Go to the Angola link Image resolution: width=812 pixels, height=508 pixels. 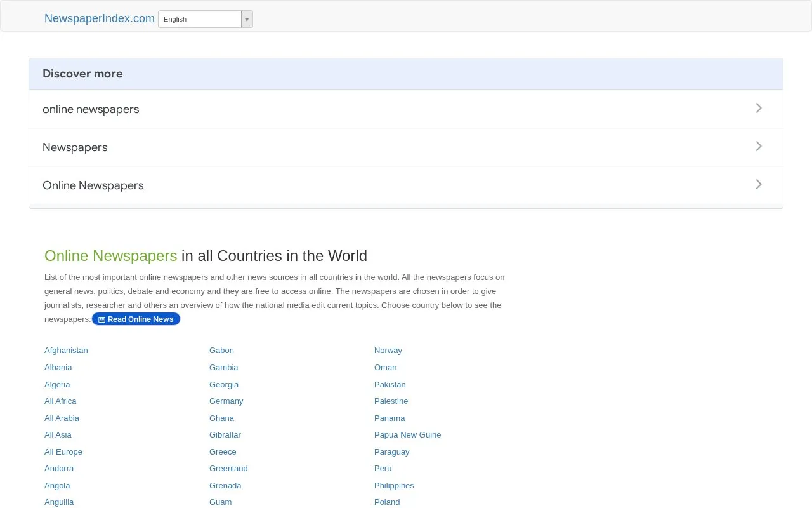click(x=57, y=486)
